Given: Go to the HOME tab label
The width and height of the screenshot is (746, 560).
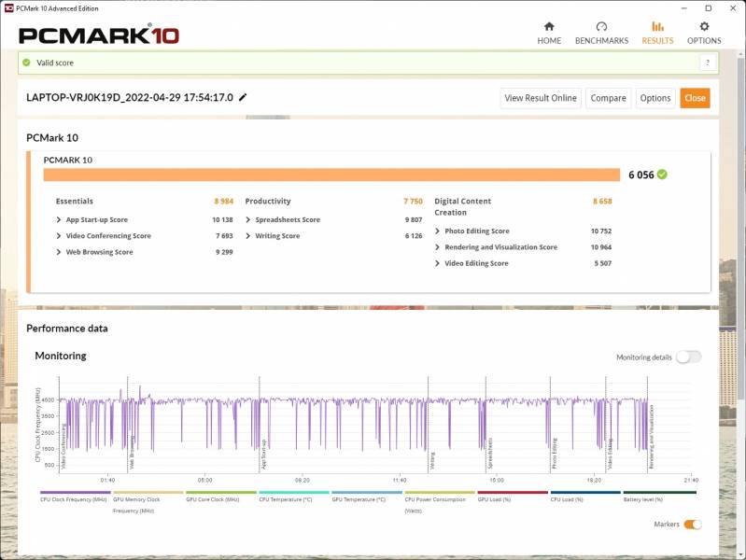Looking at the screenshot, I should tap(549, 41).
